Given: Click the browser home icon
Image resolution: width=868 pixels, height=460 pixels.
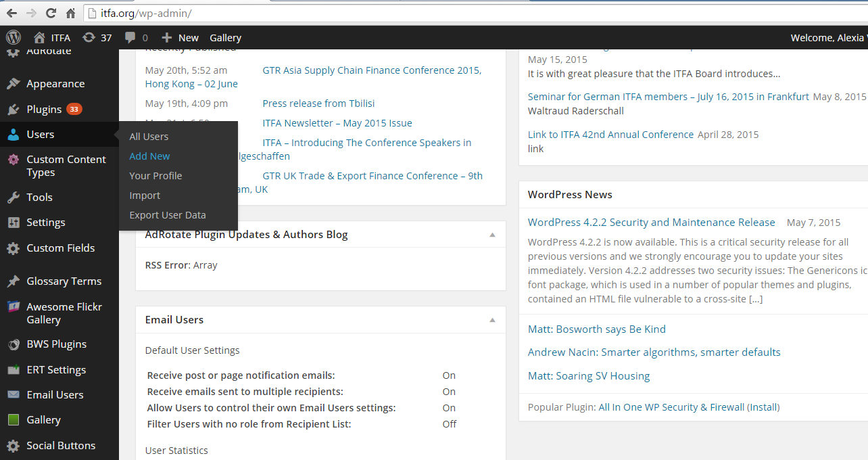Looking at the screenshot, I should (70, 13).
